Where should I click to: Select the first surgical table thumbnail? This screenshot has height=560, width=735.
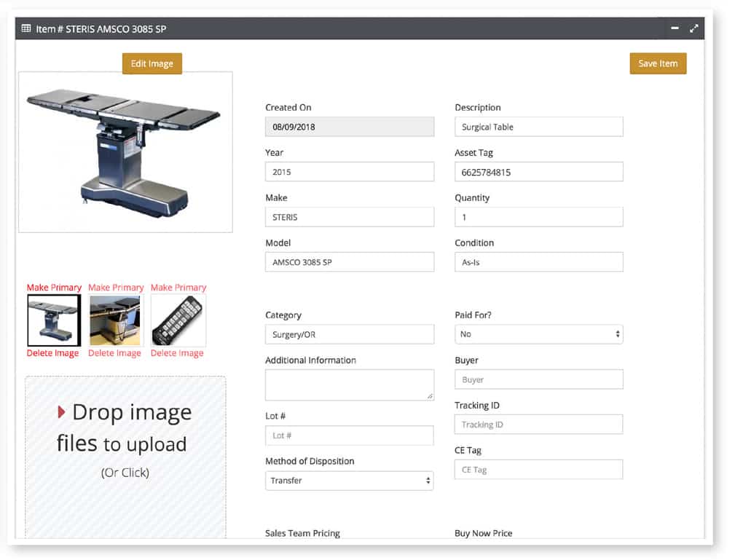tap(54, 320)
